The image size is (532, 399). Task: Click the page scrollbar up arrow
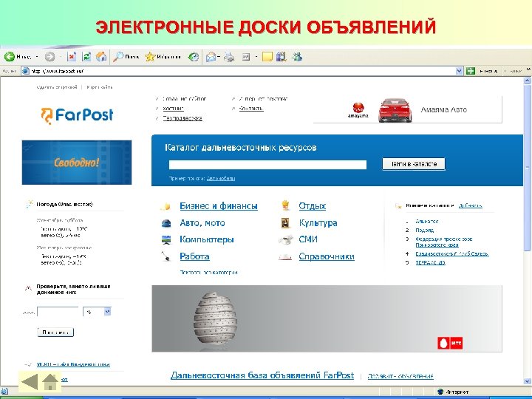click(528, 81)
